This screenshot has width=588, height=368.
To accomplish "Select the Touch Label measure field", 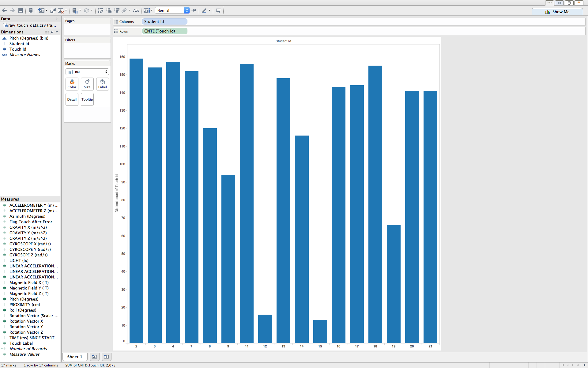I will click(x=21, y=343).
